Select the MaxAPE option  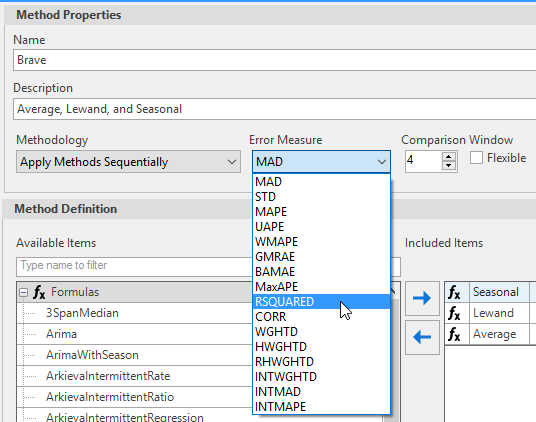(x=321, y=287)
